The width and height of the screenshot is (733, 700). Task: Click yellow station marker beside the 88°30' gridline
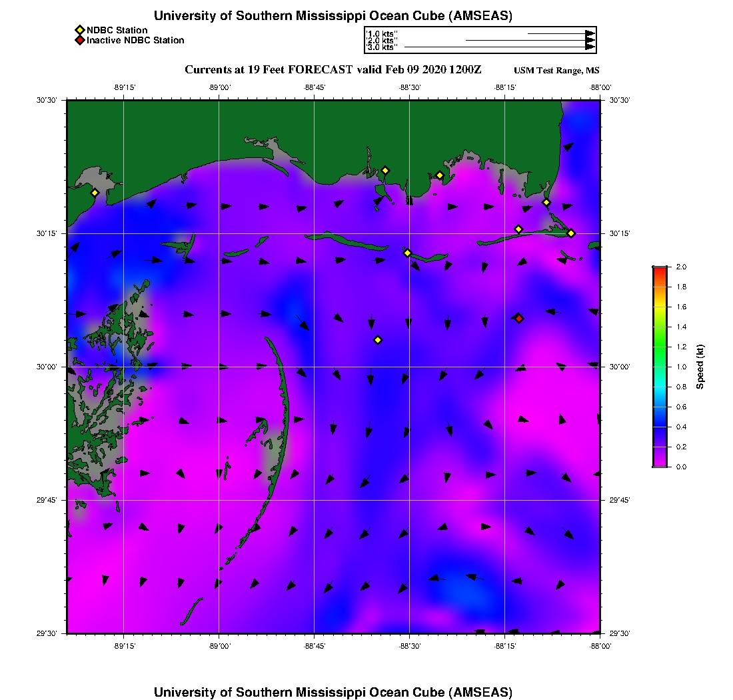(x=408, y=253)
